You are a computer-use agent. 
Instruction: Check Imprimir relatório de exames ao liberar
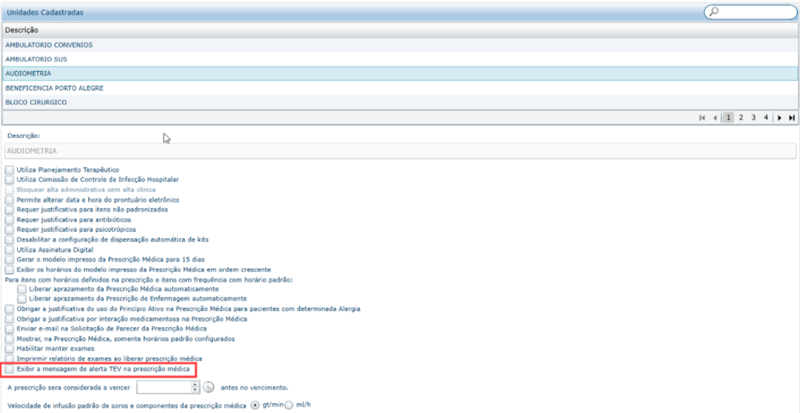click(x=10, y=359)
